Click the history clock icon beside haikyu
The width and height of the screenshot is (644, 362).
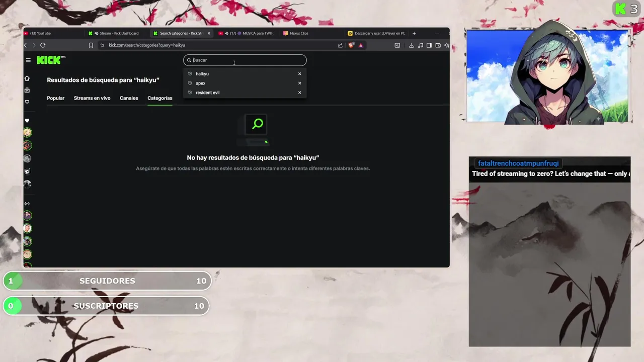click(190, 74)
